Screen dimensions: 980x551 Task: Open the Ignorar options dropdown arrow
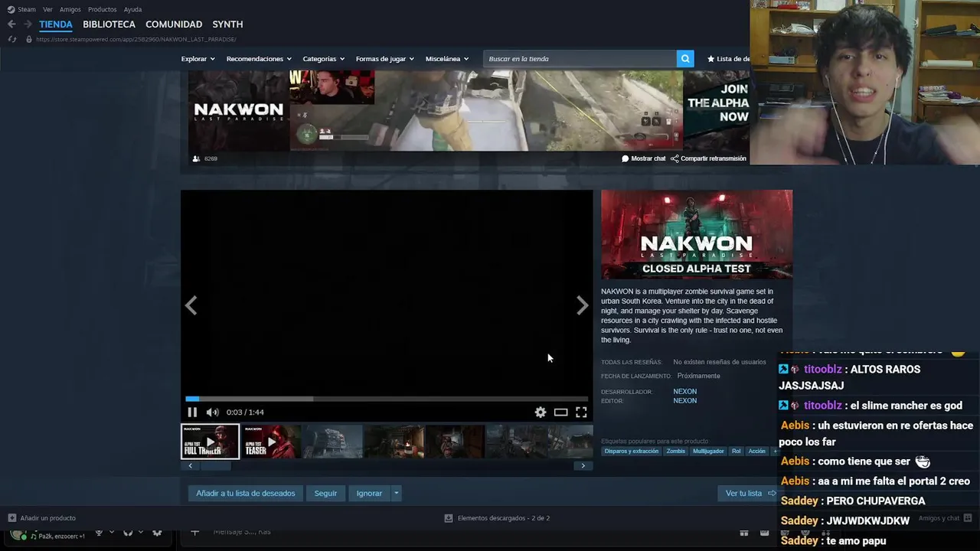396,494
